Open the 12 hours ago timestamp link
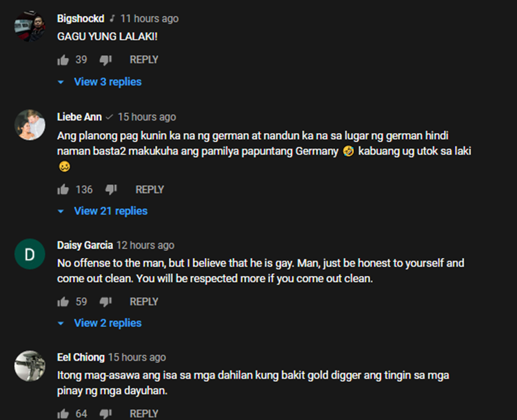 (145, 246)
